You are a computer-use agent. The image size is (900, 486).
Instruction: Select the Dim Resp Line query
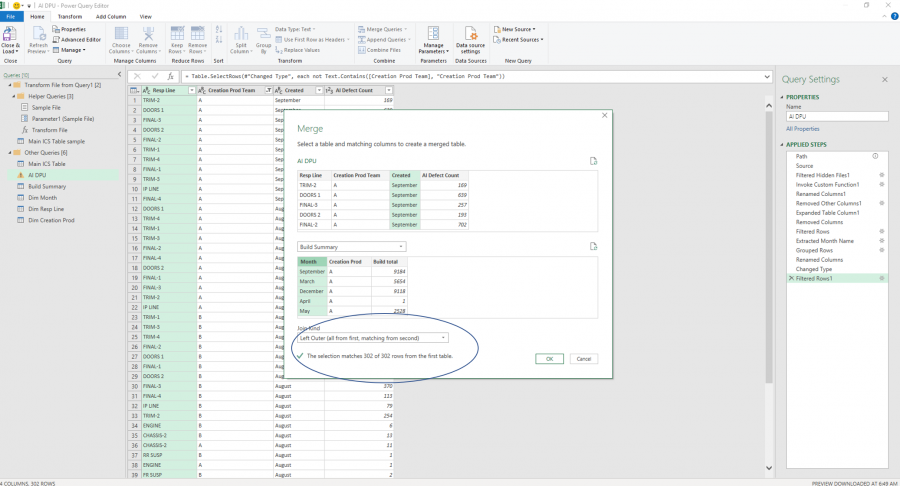(x=46, y=209)
